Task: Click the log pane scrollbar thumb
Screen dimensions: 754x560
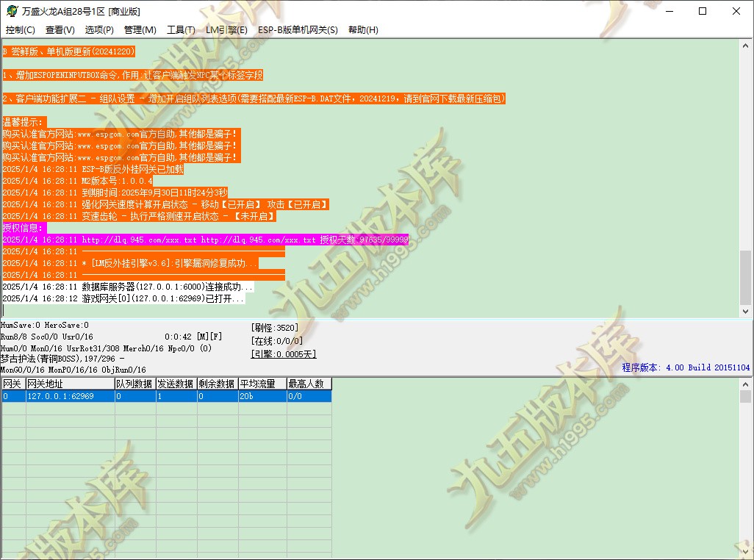Action: pyautogui.click(x=745, y=277)
